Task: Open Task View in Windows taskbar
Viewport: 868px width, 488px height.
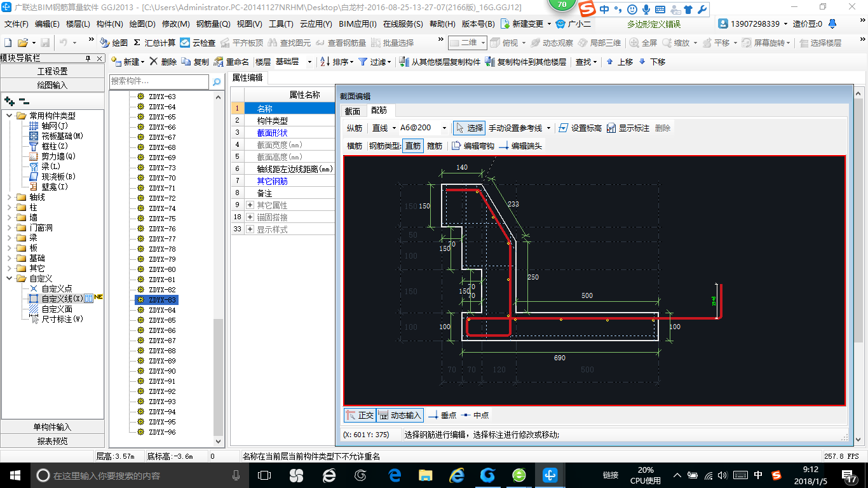Action: coord(264,475)
